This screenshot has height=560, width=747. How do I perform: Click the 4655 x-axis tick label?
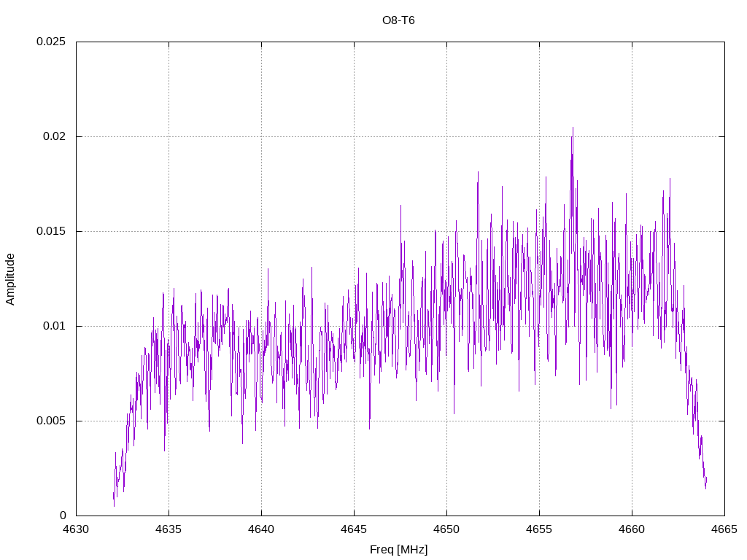pos(539,529)
